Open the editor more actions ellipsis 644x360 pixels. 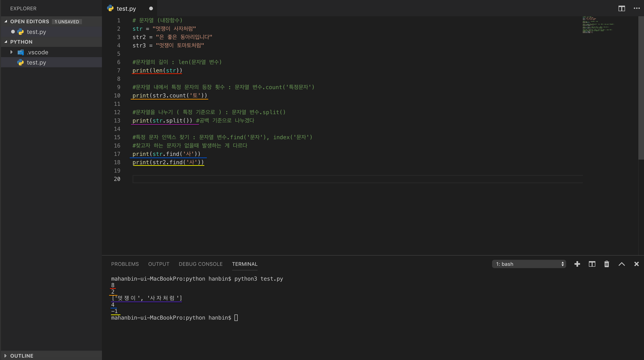(x=637, y=8)
